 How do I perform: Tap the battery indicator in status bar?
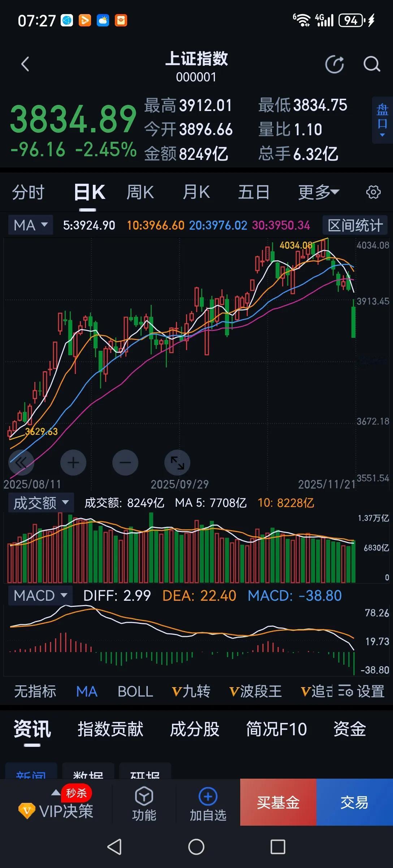(351, 21)
